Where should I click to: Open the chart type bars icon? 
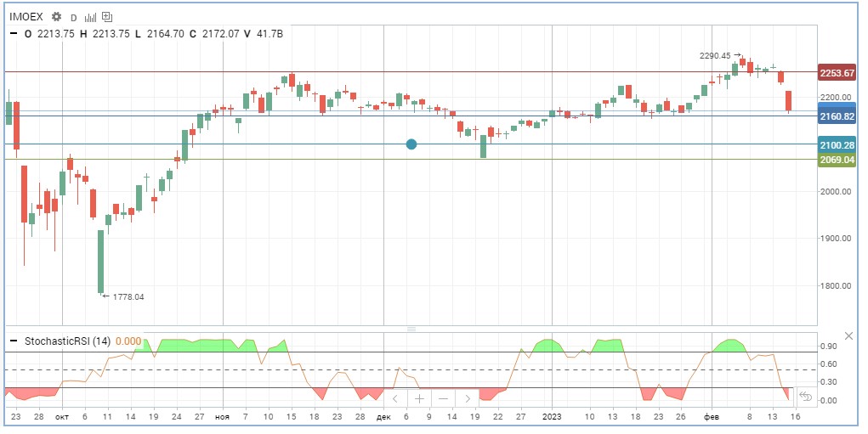tap(90, 17)
